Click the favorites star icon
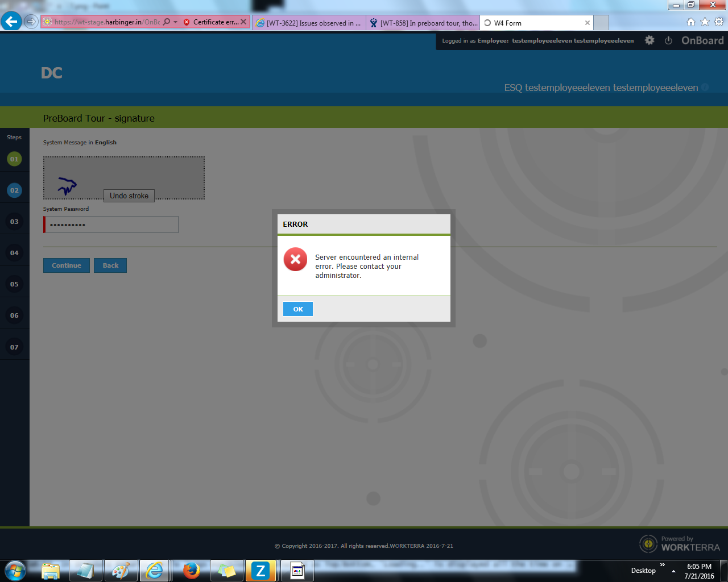The height and width of the screenshot is (582, 728). [x=705, y=22]
